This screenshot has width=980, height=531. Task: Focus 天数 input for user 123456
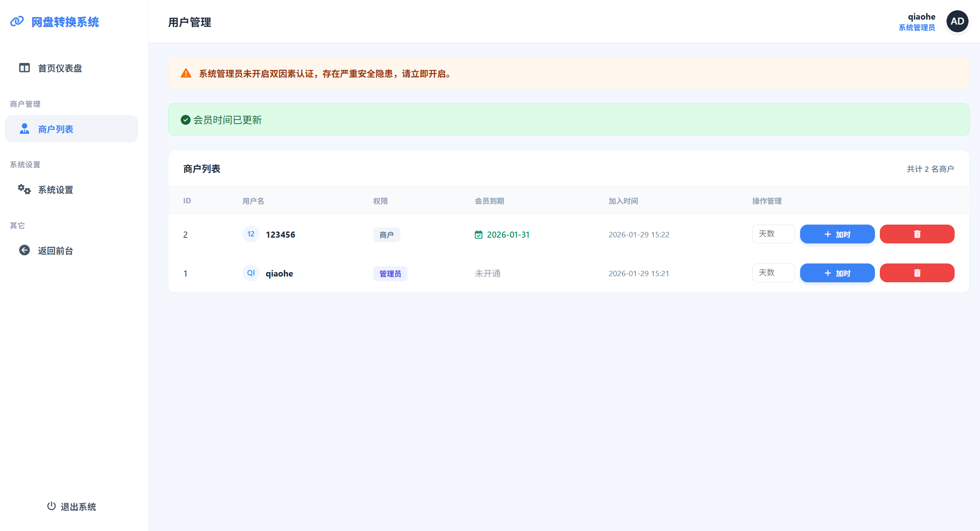(773, 234)
